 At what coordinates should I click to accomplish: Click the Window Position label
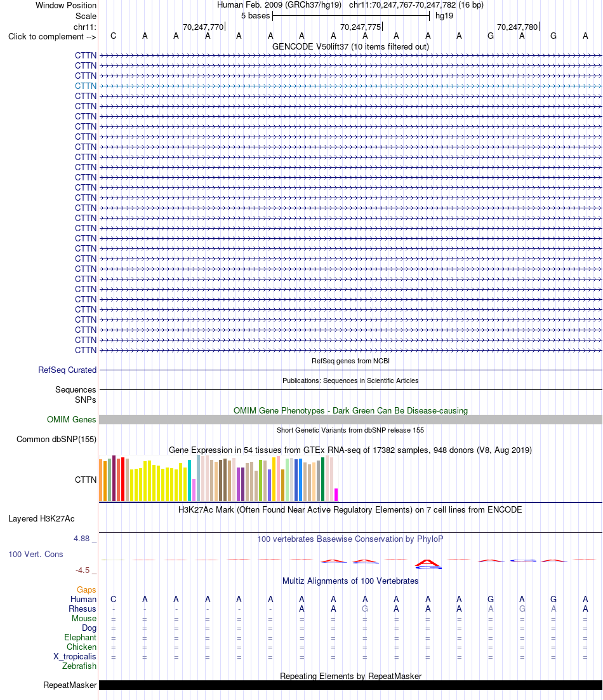(x=66, y=5)
